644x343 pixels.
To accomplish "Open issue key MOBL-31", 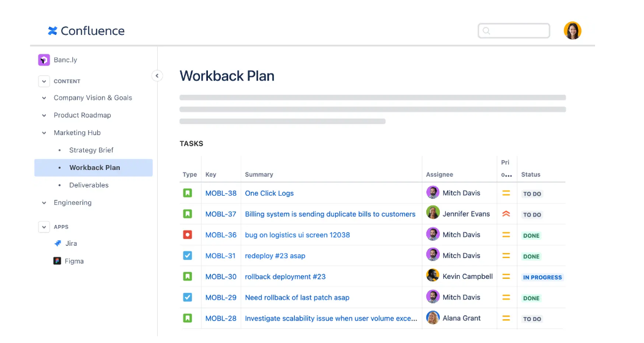I will tap(221, 256).
